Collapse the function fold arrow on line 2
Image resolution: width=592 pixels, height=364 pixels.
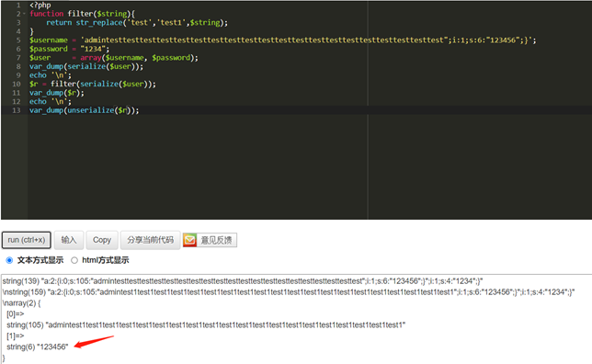click(24, 14)
